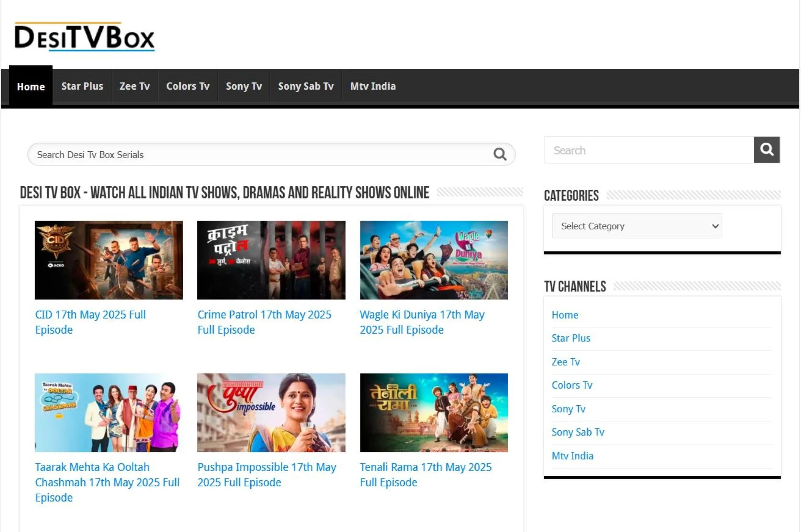
Task: Select Sony Tv in TV Channels list
Action: click(569, 409)
